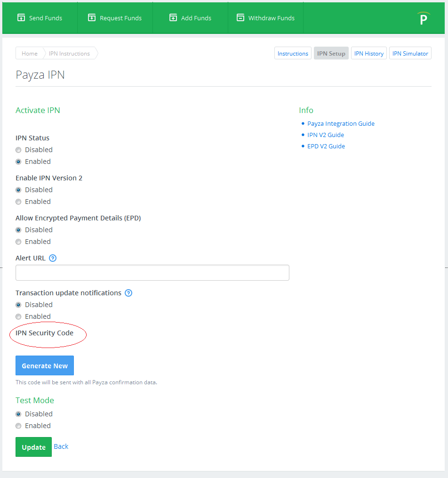
Task: Click the 'Alert URL' label text
Action: 31,258
